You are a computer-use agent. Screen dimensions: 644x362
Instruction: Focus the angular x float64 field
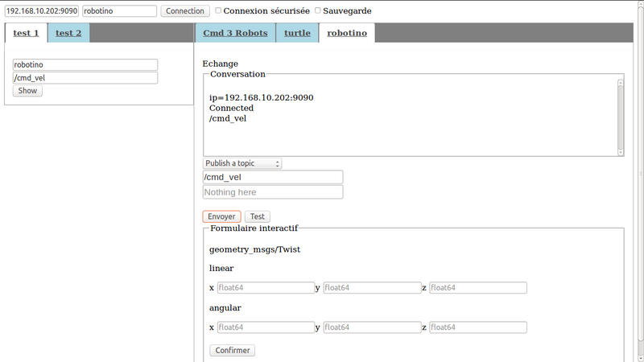pyautogui.click(x=265, y=327)
